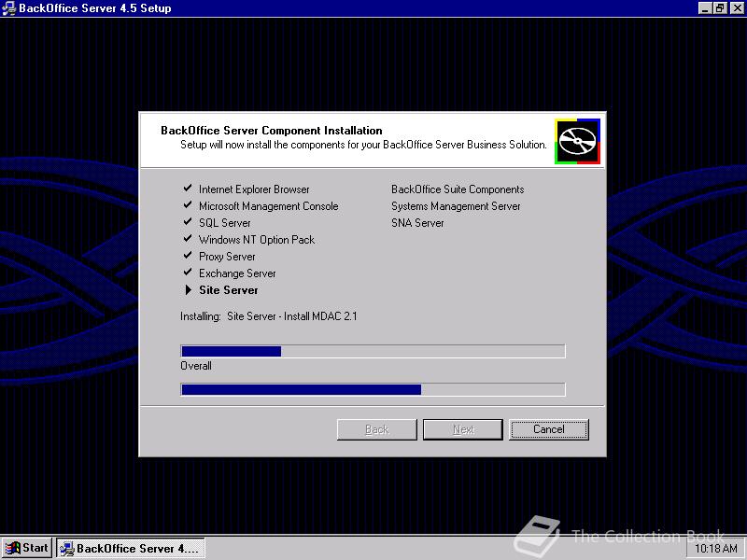This screenshot has width=747, height=560.
Task: Click the disabled Back button
Action: point(377,429)
